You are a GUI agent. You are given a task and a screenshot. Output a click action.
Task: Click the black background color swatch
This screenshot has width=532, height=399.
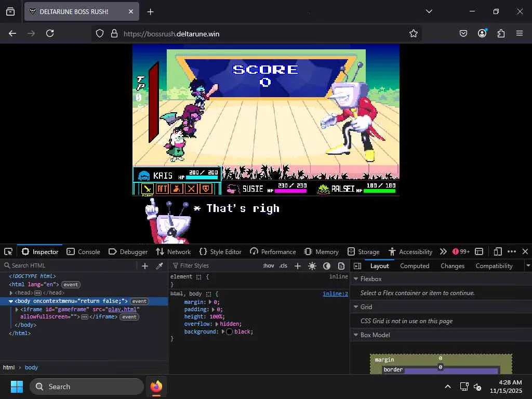tap(229, 331)
